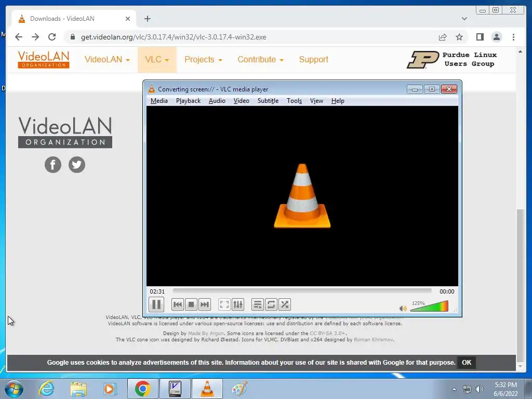This screenshot has width=532, height=399.
Task: Click Purdue Linux Users Group logo
Action: point(452,59)
